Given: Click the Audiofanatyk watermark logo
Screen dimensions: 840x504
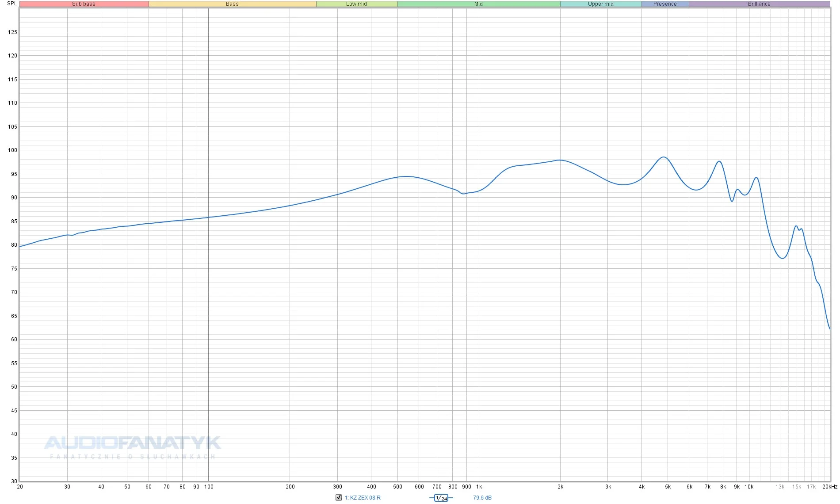Looking at the screenshot, I should [x=133, y=443].
